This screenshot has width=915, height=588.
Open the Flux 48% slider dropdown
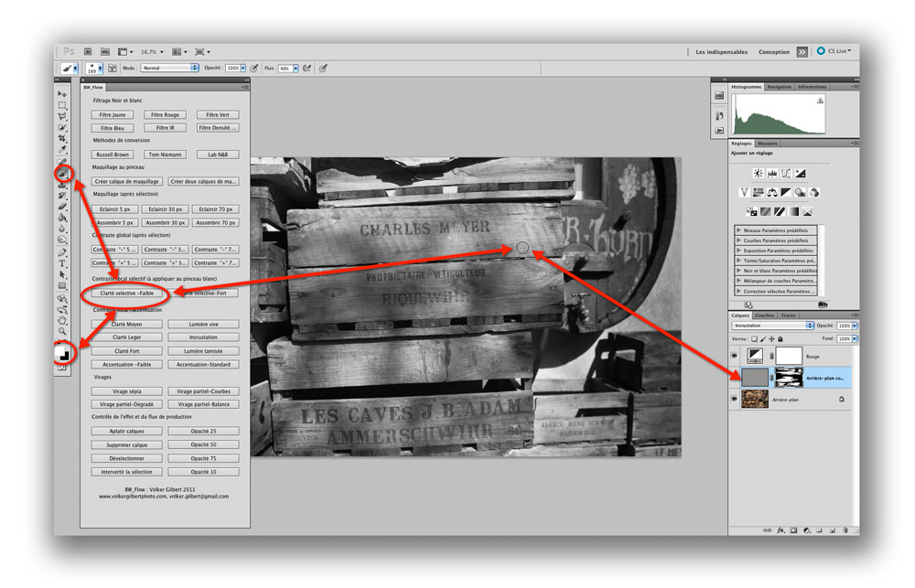(296, 69)
